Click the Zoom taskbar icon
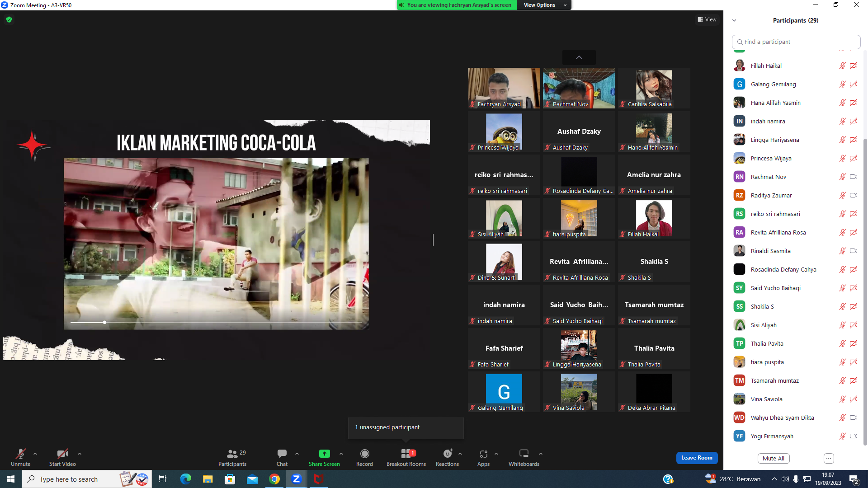Image resolution: width=868 pixels, height=488 pixels. (x=297, y=479)
